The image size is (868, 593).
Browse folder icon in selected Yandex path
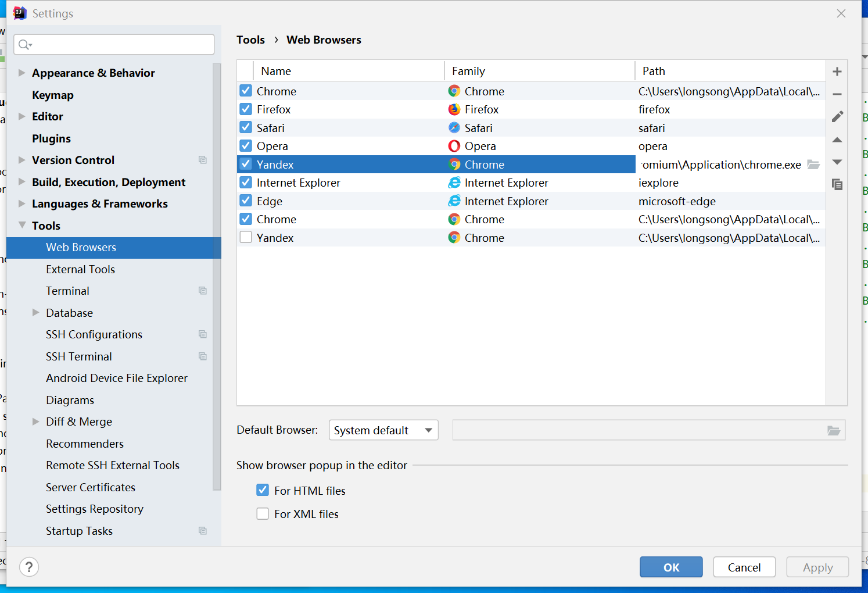point(813,165)
